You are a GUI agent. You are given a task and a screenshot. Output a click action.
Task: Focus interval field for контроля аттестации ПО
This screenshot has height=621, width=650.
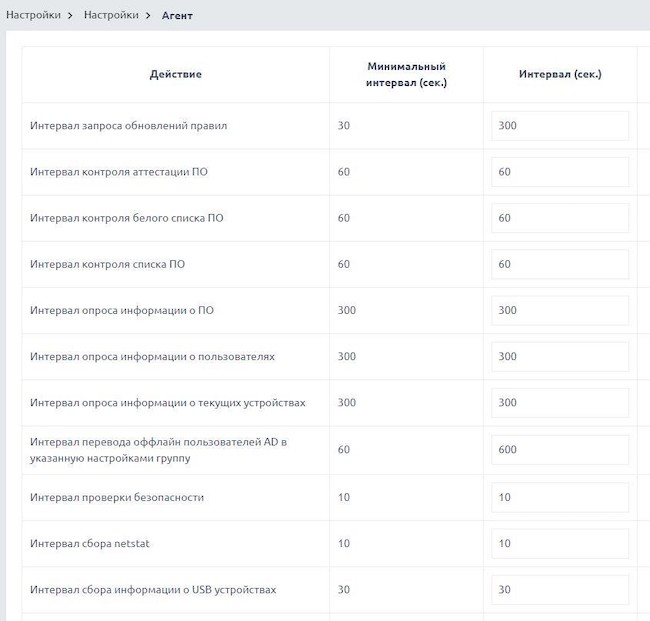point(560,172)
